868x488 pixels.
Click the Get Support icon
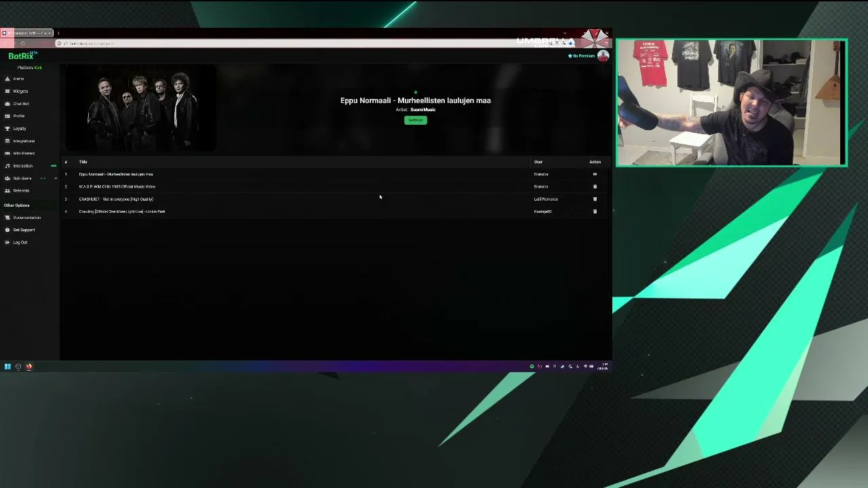[7, 230]
